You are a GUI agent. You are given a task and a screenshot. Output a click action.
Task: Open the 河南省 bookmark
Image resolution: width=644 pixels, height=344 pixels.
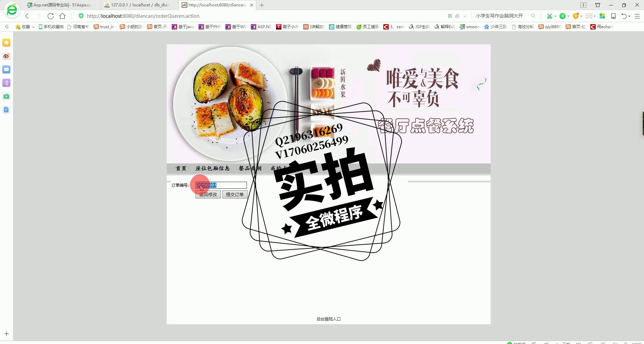[78, 26]
